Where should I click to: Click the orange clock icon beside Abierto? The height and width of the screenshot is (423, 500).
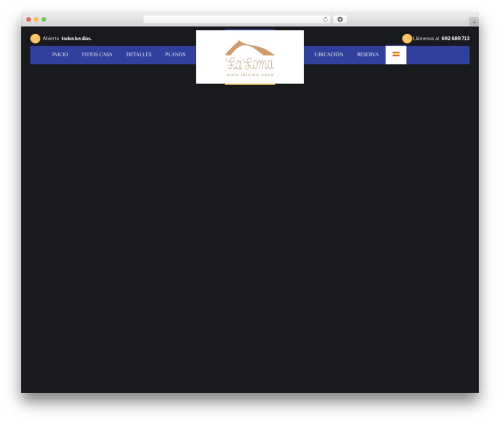click(35, 39)
